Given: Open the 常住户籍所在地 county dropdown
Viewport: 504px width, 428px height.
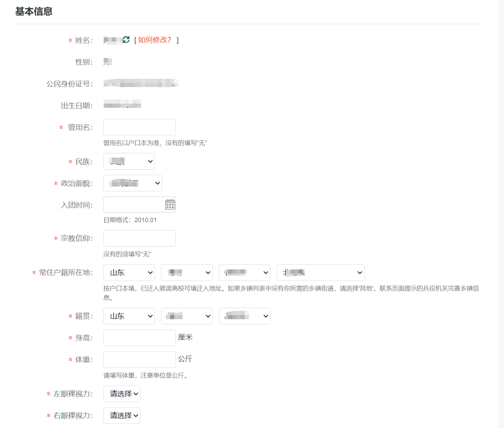Looking at the screenshot, I should (x=245, y=273).
